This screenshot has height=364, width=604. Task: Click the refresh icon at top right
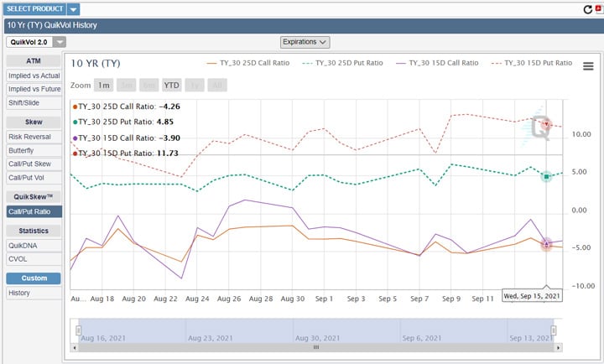click(x=588, y=9)
